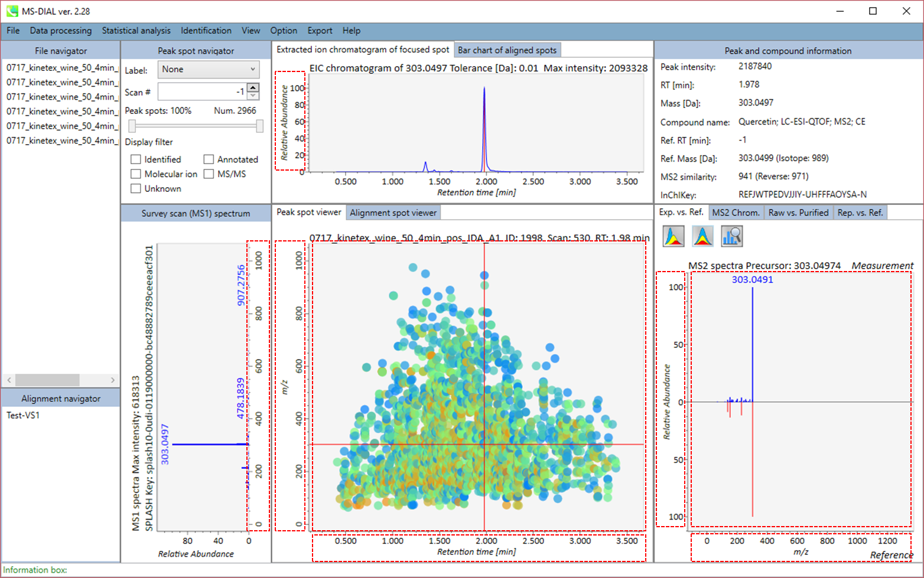Click the 478.1839 peak label in MS1 spectrum
This screenshot has width=924, height=578.
coord(240,399)
